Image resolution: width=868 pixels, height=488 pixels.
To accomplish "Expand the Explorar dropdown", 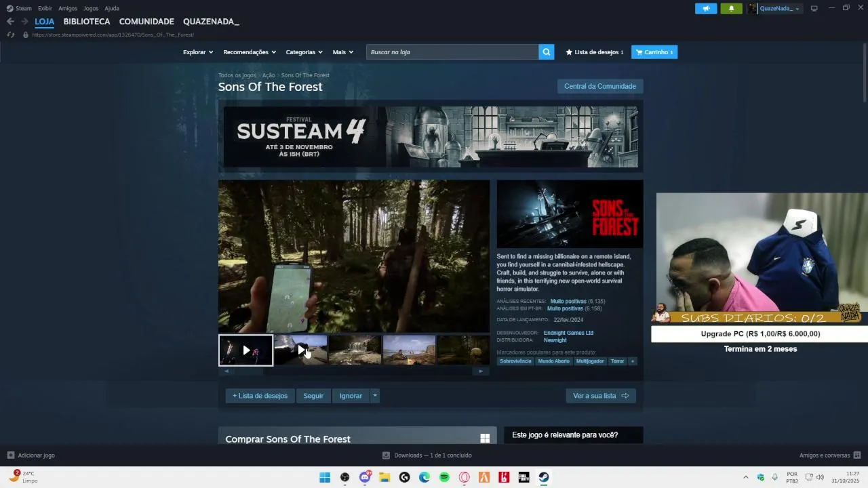I will 198,52.
